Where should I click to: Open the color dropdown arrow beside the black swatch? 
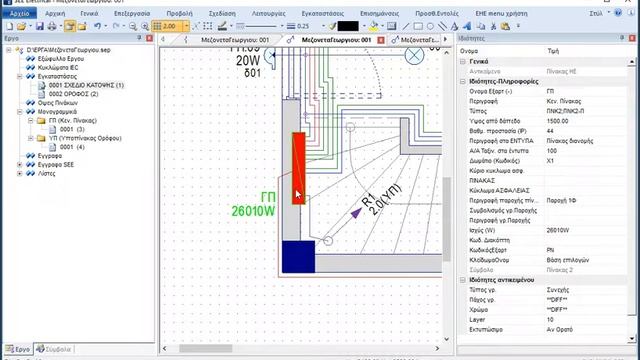(x=364, y=27)
